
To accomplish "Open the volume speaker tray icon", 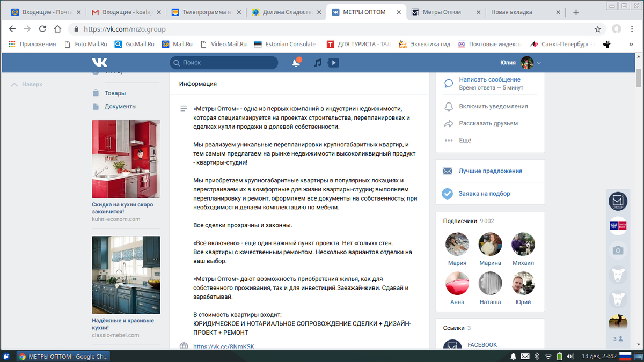I will (x=570, y=356).
